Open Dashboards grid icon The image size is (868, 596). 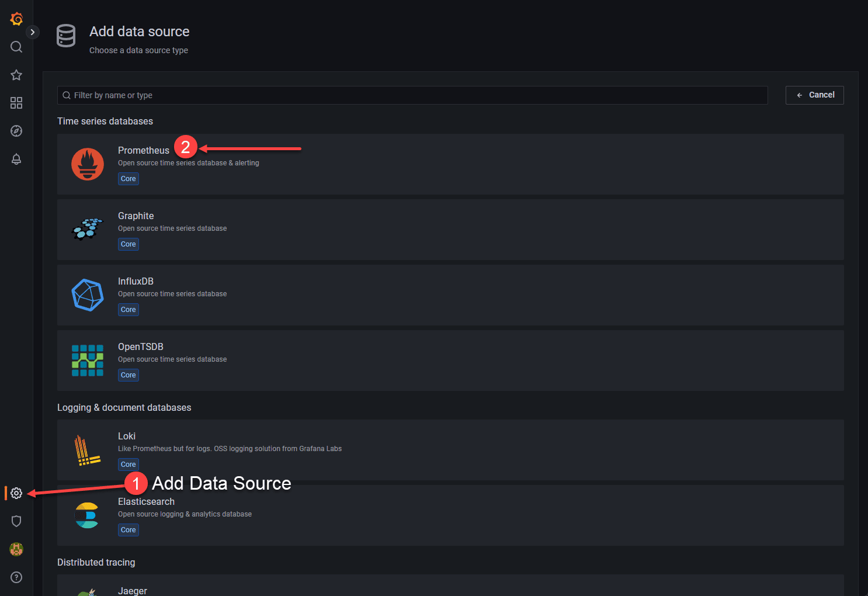click(16, 103)
